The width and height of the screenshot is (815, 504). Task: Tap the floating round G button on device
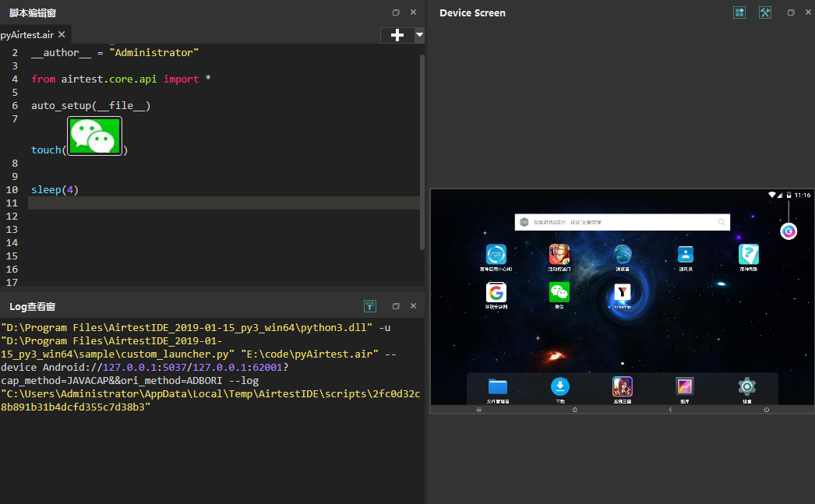coord(789,231)
